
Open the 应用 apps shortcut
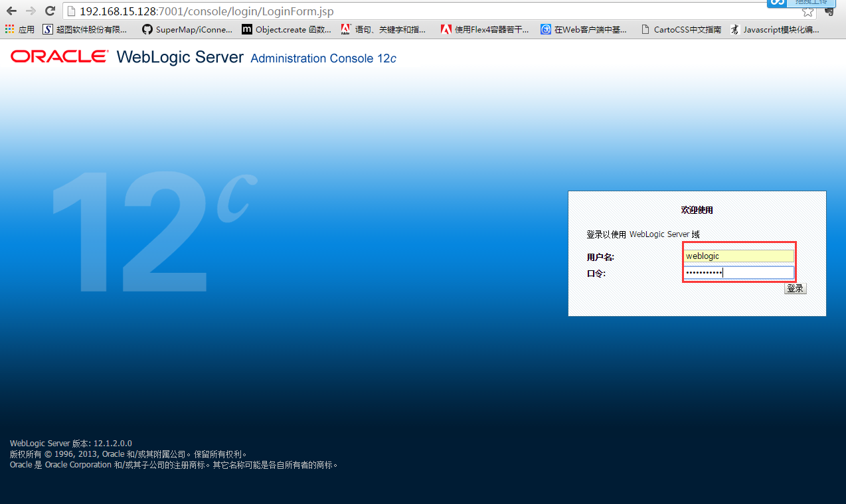click(x=20, y=29)
